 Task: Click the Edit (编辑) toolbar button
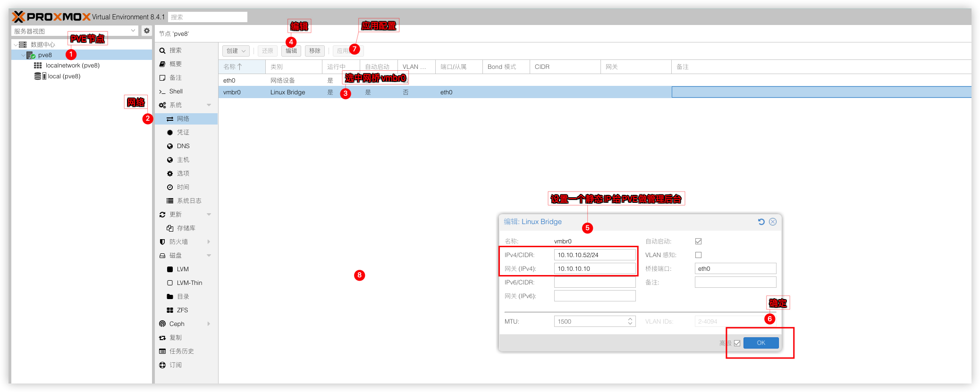coord(291,51)
